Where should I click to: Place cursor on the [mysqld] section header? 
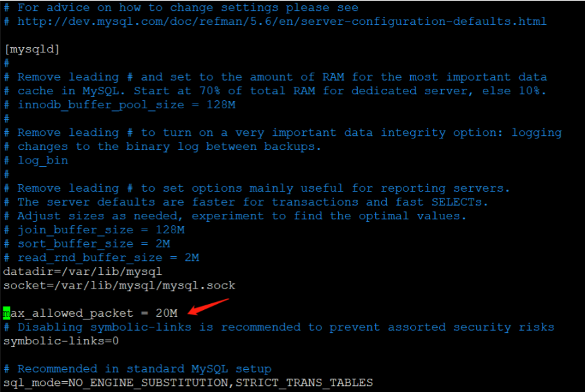[32, 49]
